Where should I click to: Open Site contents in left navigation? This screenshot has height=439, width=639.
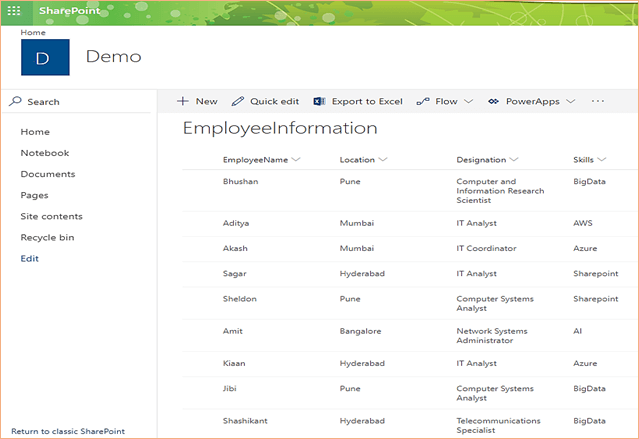pyautogui.click(x=51, y=216)
